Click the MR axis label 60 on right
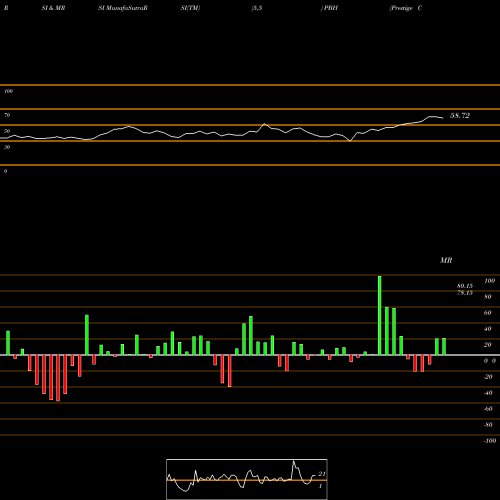The width and height of the screenshot is (500, 500). click(488, 313)
